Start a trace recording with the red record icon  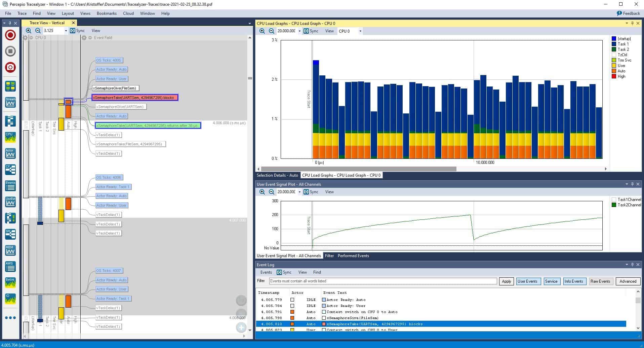[x=10, y=35]
